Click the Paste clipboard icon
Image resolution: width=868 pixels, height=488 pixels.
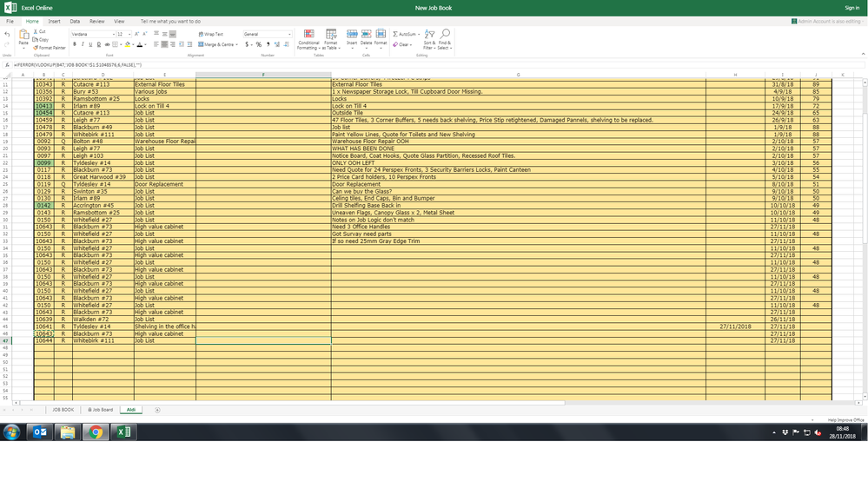tap(23, 35)
